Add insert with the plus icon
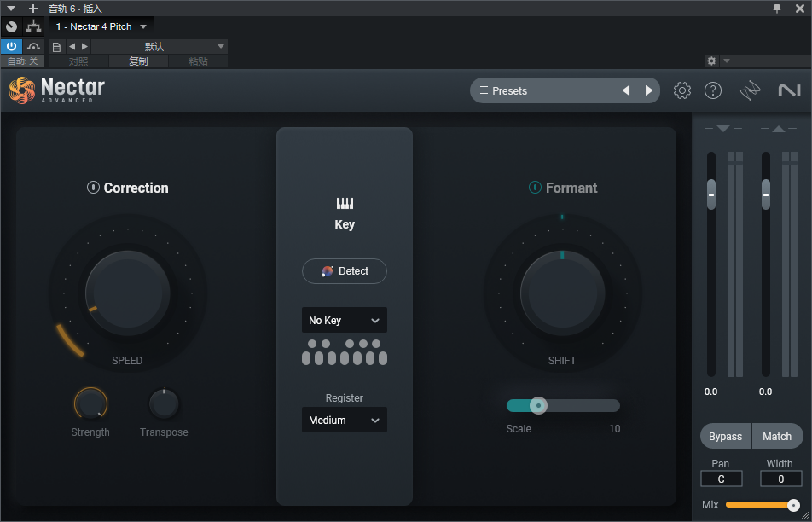812x522 pixels. pyautogui.click(x=33, y=9)
